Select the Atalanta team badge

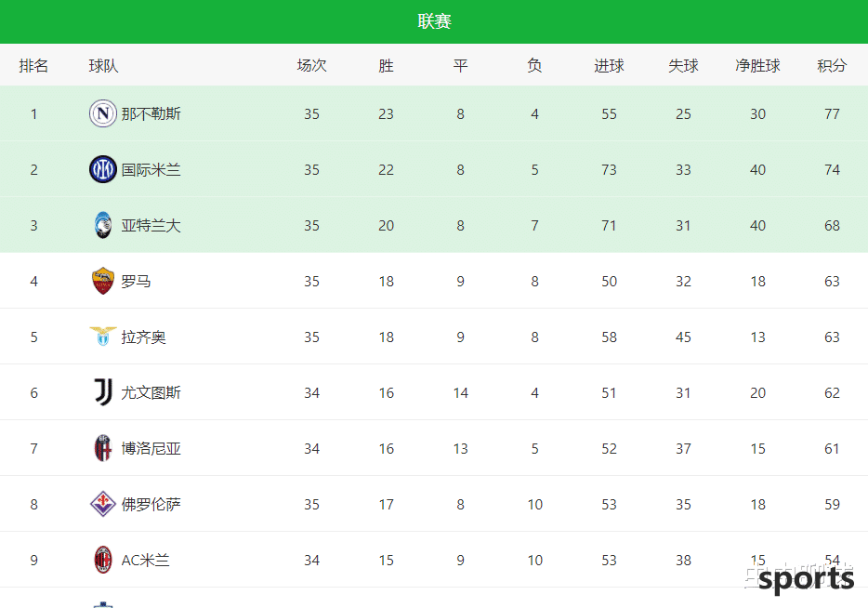[103, 225]
